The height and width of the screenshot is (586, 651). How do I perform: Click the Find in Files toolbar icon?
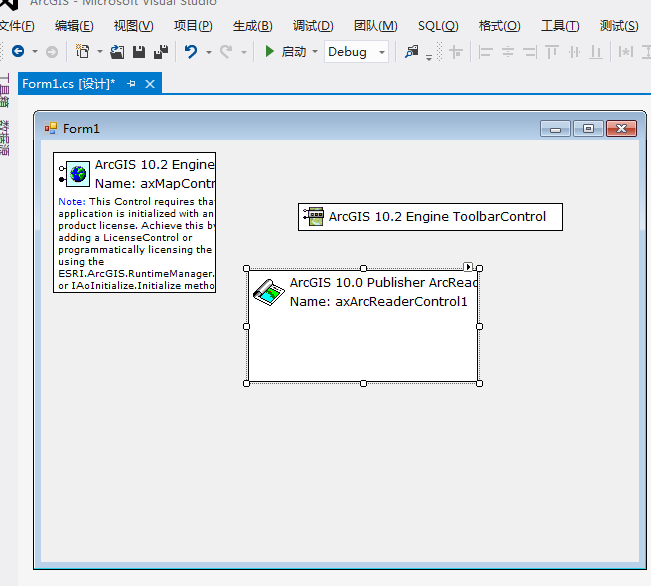pos(411,51)
